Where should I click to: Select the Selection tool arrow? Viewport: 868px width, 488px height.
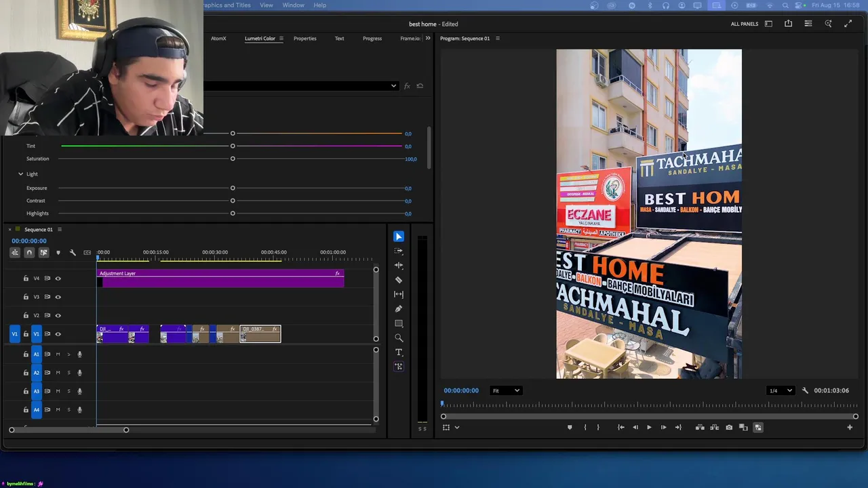point(399,237)
